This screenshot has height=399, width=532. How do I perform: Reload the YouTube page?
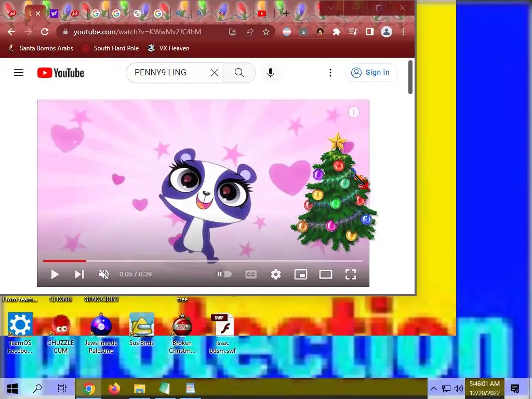coord(45,32)
